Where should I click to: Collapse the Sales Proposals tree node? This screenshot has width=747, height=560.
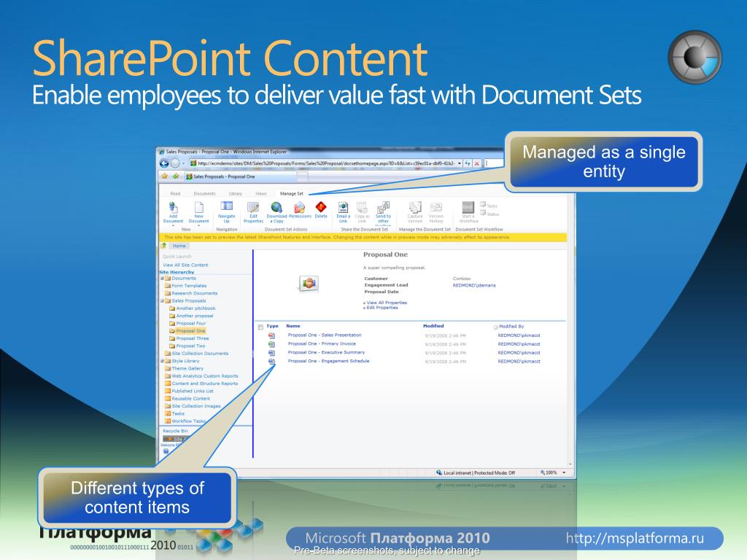pyautogui.click(x=162, y=301)
